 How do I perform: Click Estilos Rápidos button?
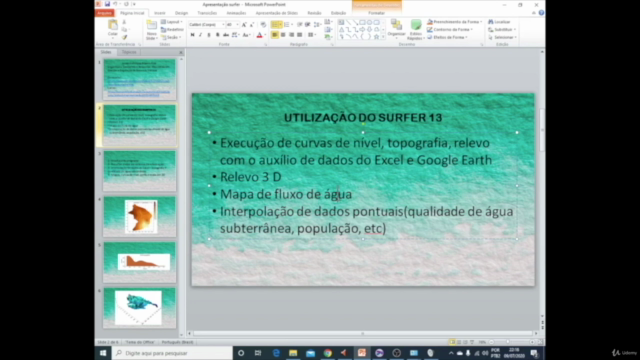tap(416, 29)
